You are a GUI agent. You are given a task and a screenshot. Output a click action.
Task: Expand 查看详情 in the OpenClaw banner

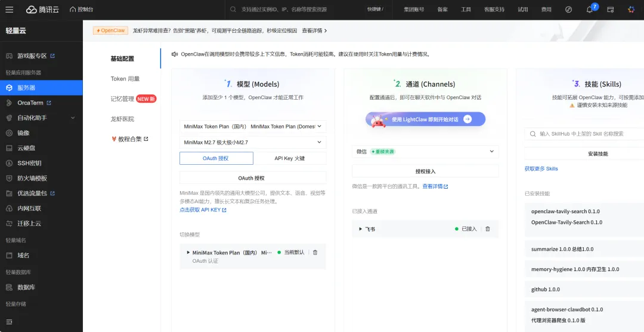(x=315, y=30)
